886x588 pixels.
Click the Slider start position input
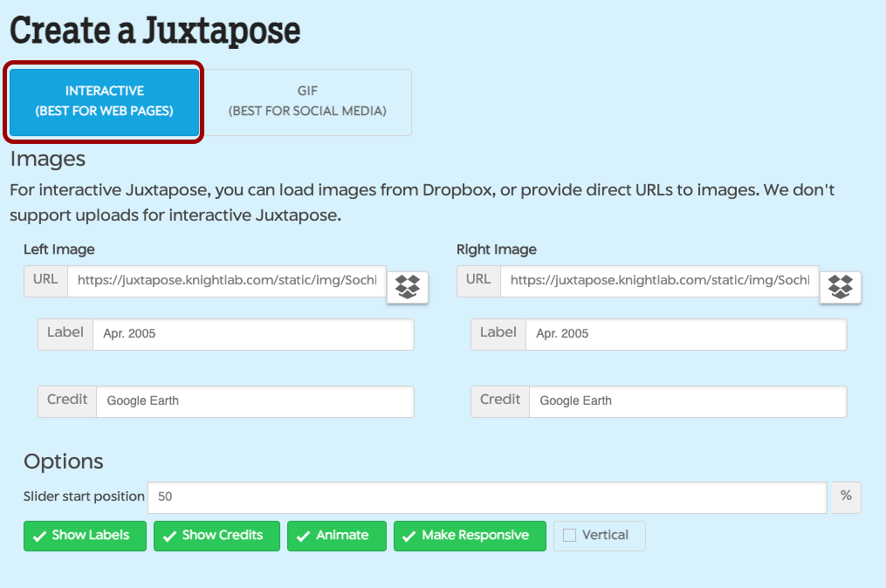[487, 496]
